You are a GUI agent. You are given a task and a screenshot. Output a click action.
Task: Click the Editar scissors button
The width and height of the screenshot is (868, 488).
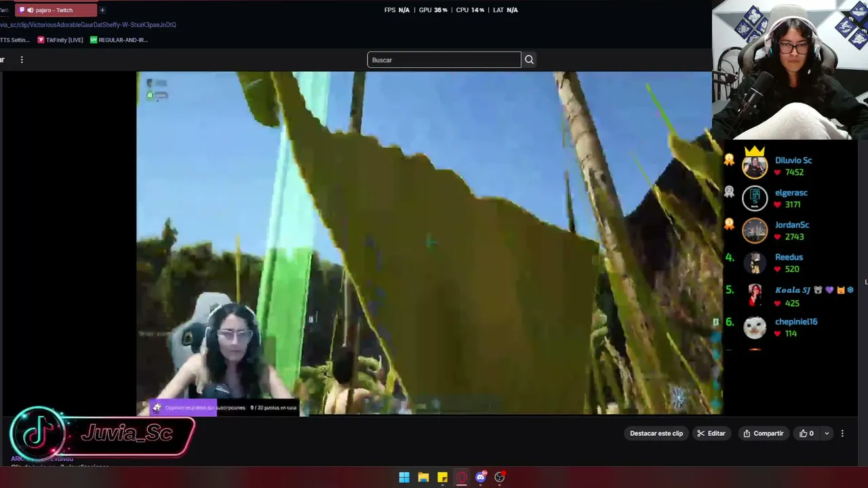pyautogui.click(x=711, y=433)
